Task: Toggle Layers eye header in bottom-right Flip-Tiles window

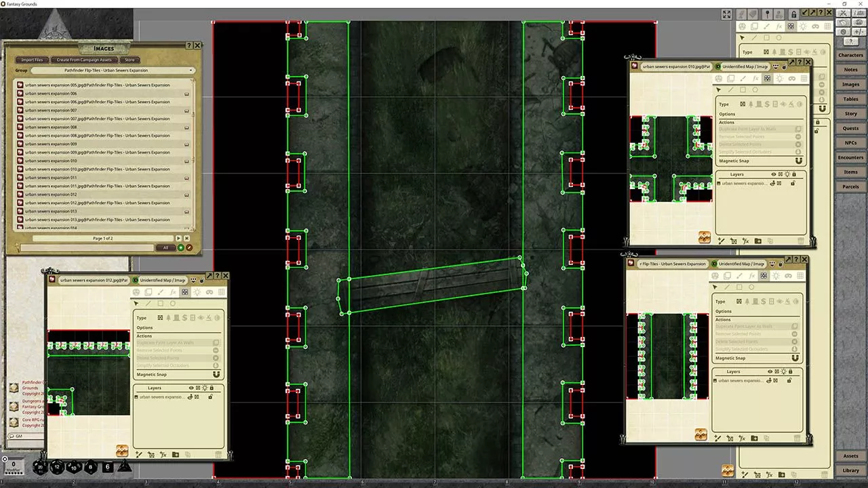Action: (x=772, y=371)
